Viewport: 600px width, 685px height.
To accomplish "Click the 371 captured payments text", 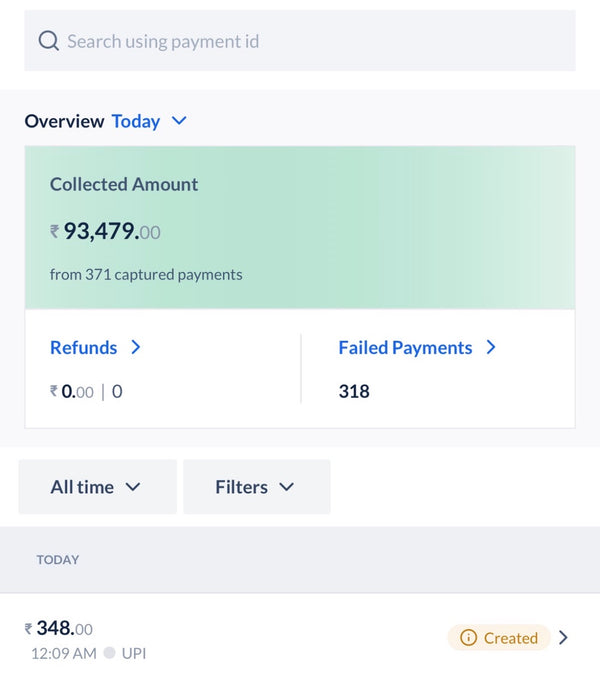I will click(x=146, y=274).
